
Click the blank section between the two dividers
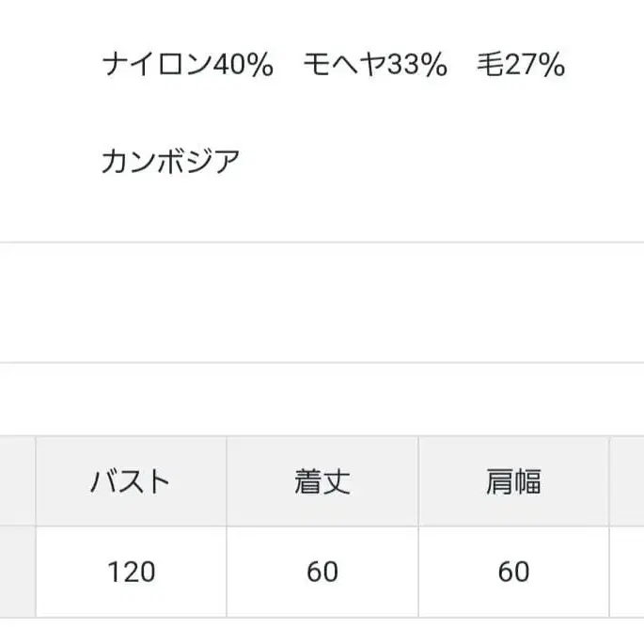[322, 303]
